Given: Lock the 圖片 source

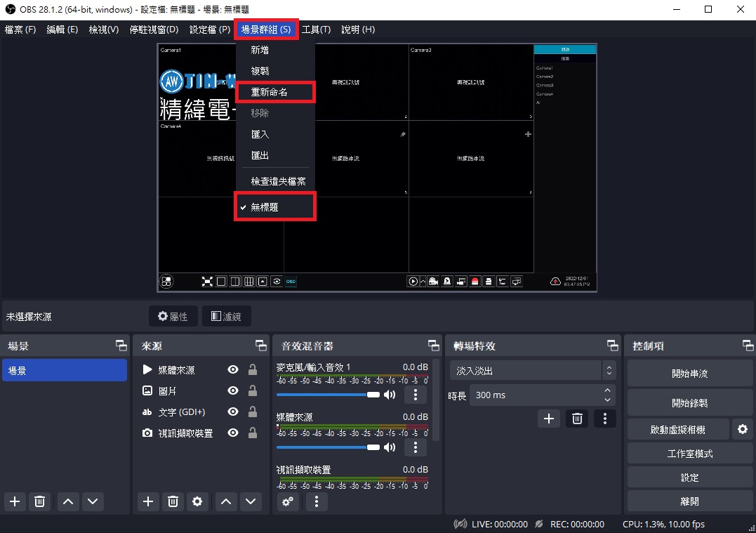Looking at the screenshot, I should point(252,390).
